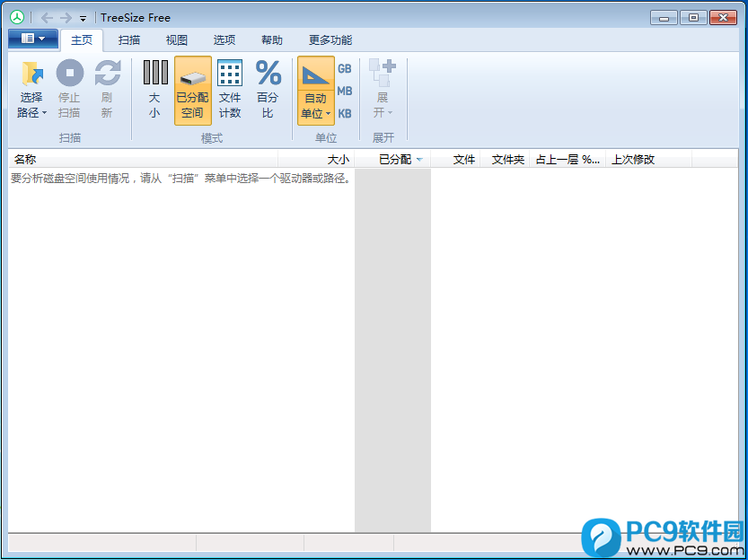Image resolution: width=748 pixels, height=560 pixels.
Task: Sort by the 文件 column header
Action: (x=455, y=159)
